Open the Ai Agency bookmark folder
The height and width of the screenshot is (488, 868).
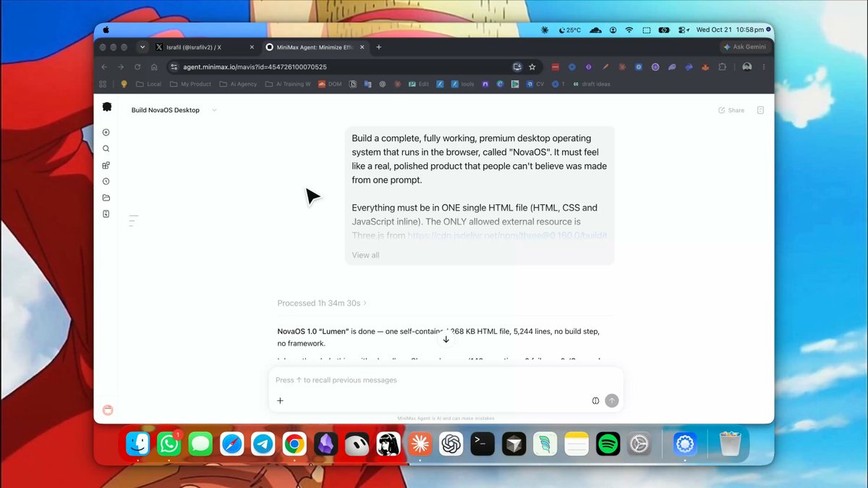point(238,84)
